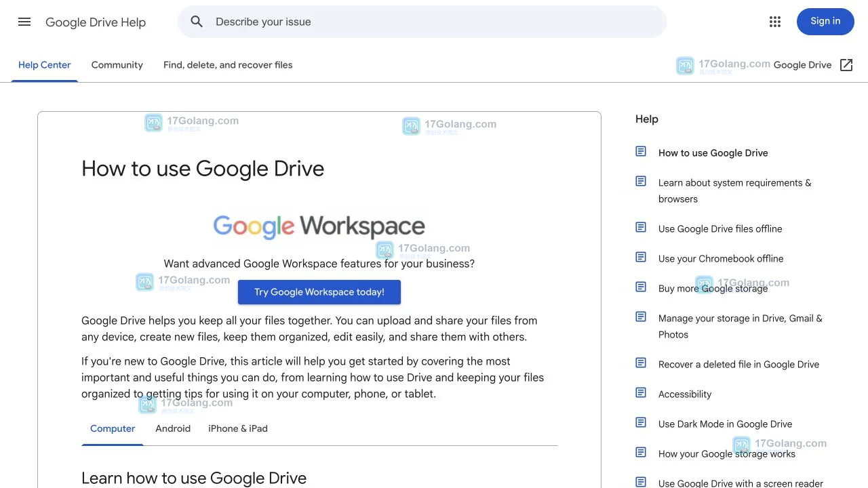Click the Learn how to use Google Drive heading
The height and width of the screenshot is (488, 868).
(x=194, y=478)
